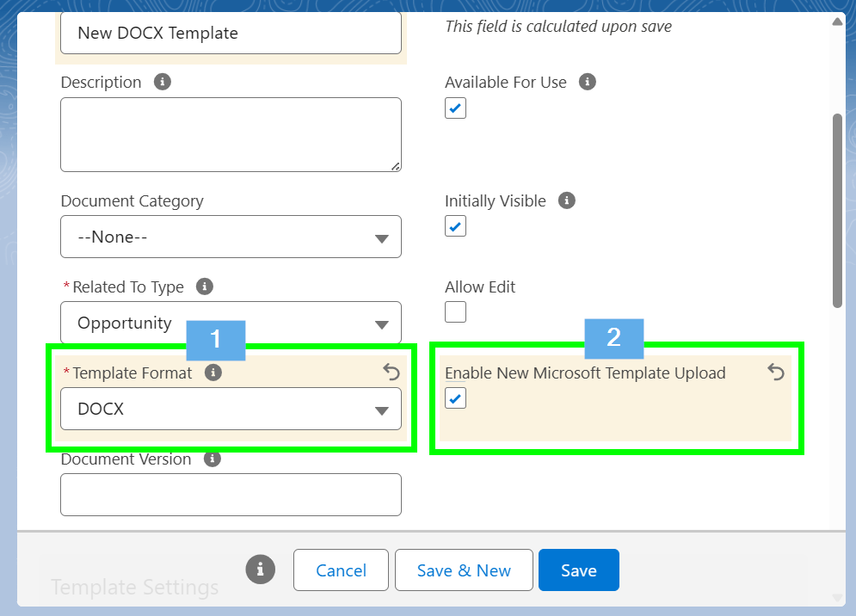Click the Cancel button

341,570
